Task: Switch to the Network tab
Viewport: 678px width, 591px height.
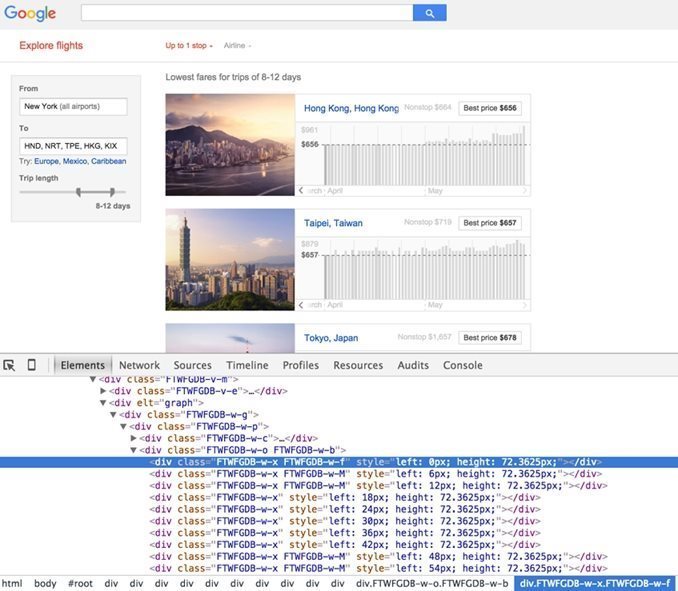Action: (139, 366)
